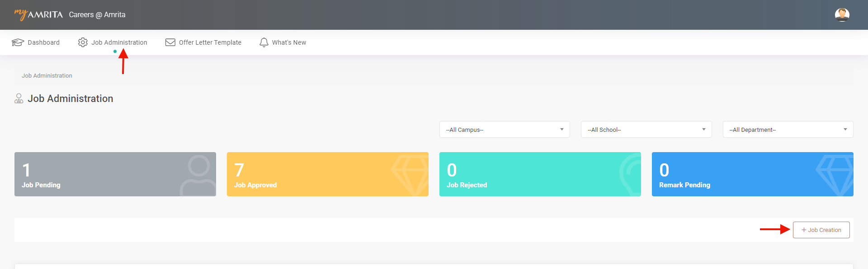868x269 pixels.
Task: Click the What's New bell icon
Action: (x=264, y=42)
